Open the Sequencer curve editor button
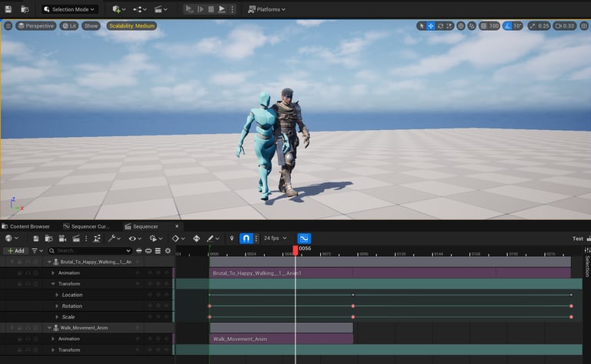Screen dimensions: 591x364 pyautogui.click(x=303, y=239)
